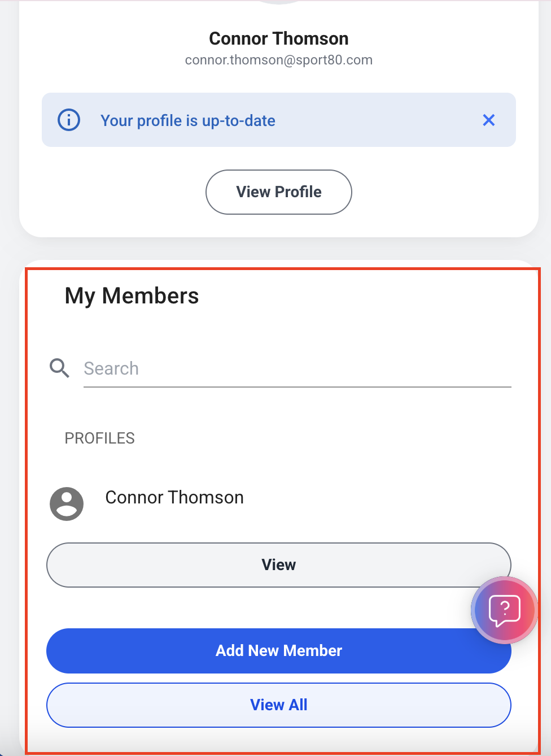Viewport: 551px width, 756px height.
Task: Click the Add New Member button
Action: [x=279, y=651]
